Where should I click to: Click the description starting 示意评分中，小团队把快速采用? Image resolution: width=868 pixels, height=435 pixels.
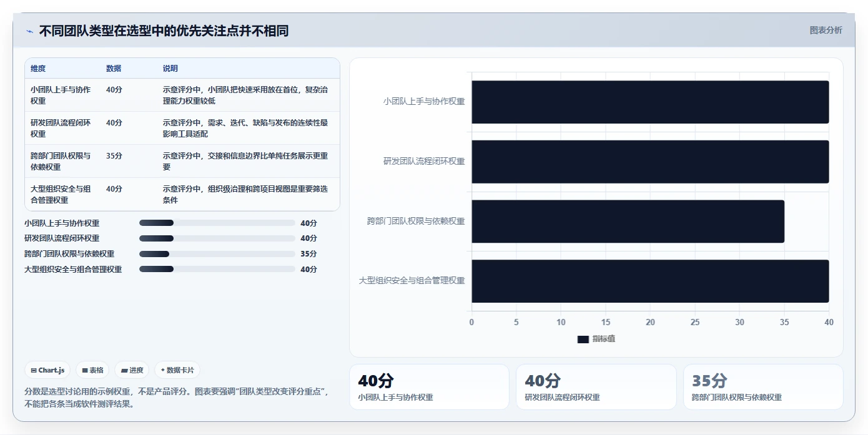245,95
